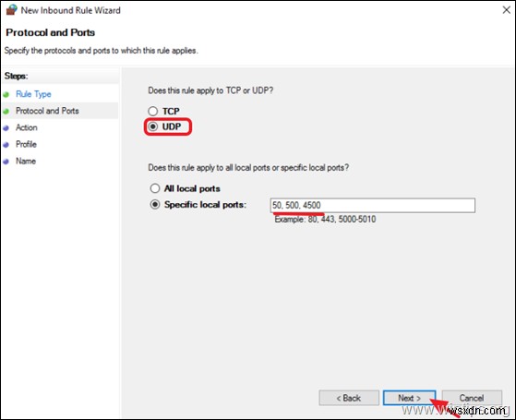The image size is (516, 420).
Task: Go to the next wizard page
Action: (409, 398)
